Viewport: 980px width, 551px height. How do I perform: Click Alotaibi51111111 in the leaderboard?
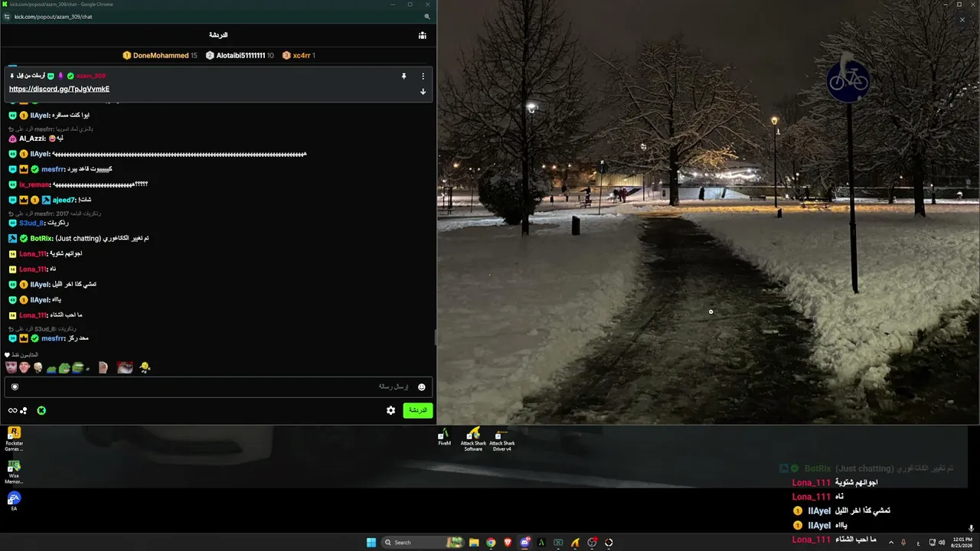[240, 55]
